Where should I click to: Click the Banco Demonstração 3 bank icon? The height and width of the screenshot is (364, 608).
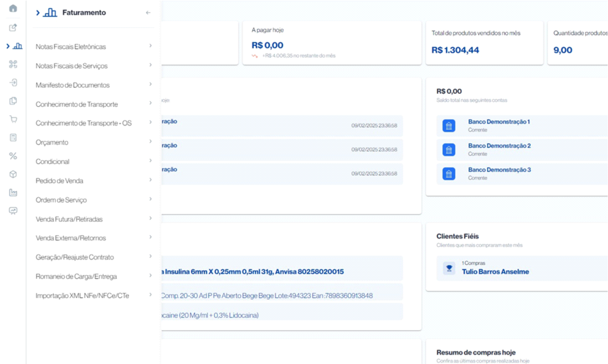449,174
